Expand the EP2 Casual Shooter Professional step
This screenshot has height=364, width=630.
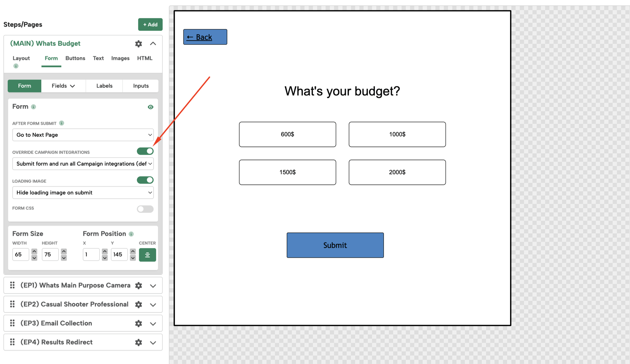coord(153,305)
